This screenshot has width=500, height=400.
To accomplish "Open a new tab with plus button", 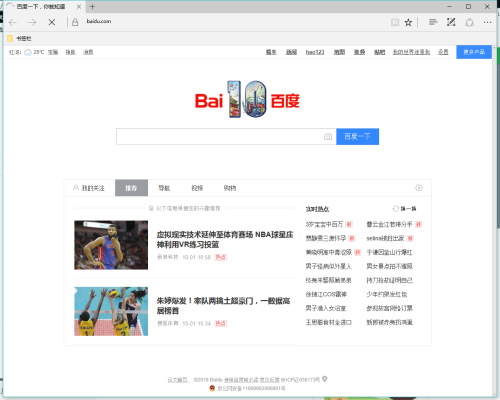I will pyautogui.click(x=92, y=6).
